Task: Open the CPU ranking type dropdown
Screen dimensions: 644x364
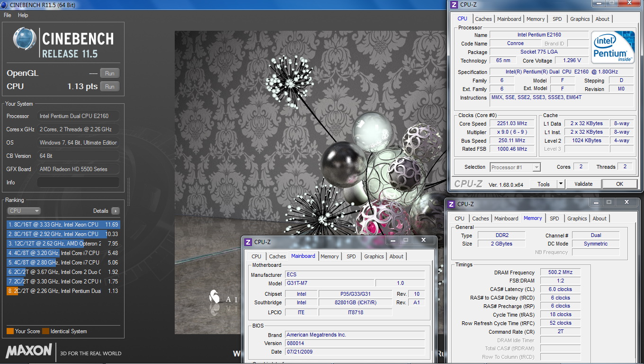Action: (x=24, y=211)
